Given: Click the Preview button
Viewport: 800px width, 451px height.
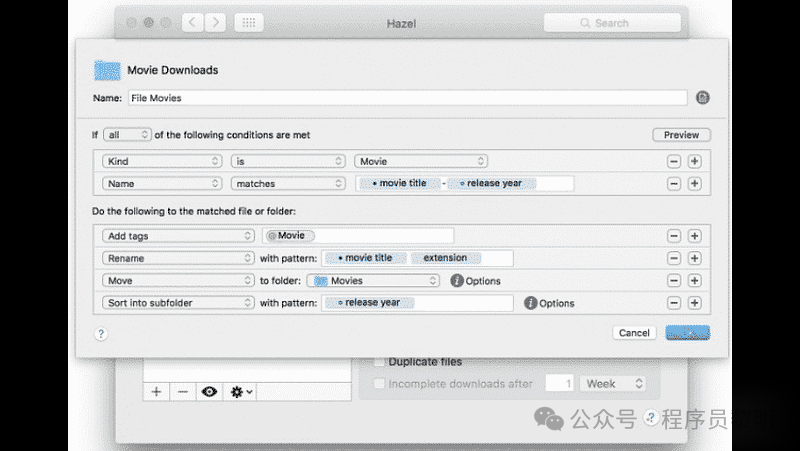Looking at the screenshot, I should [x=681, y=135].
